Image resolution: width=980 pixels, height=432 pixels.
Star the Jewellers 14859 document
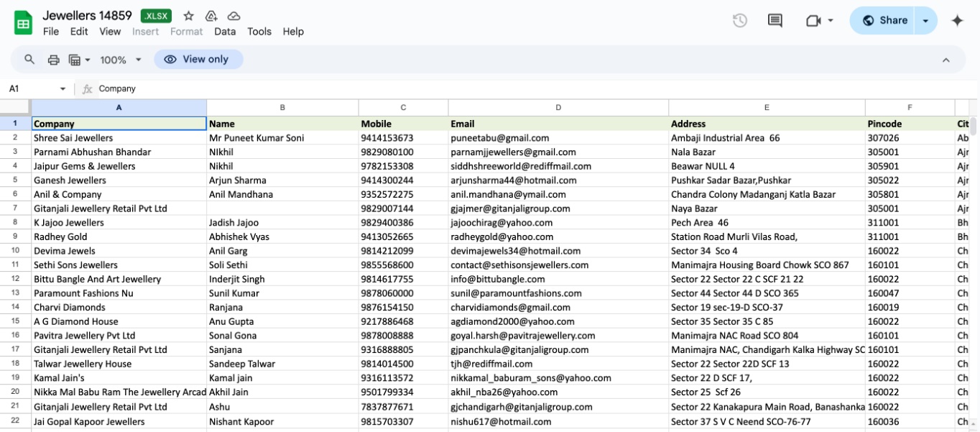click(x=189, y=16)
